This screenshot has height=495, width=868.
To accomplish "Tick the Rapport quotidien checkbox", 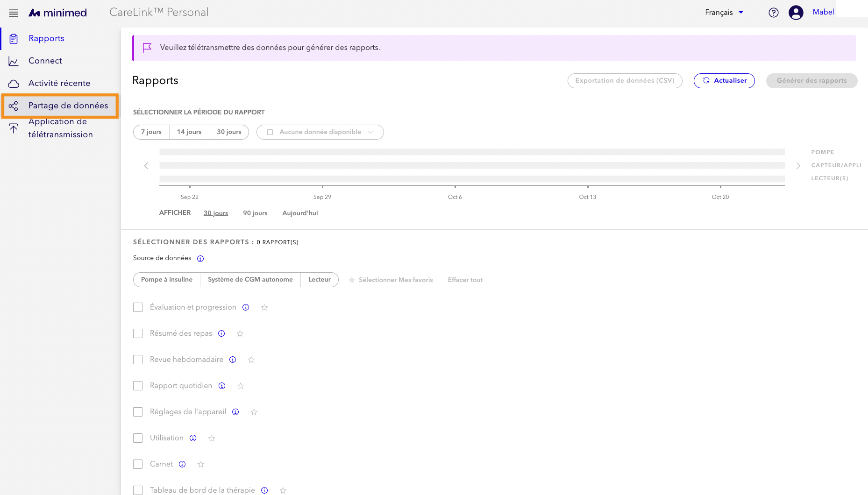I will click(138, 386).
